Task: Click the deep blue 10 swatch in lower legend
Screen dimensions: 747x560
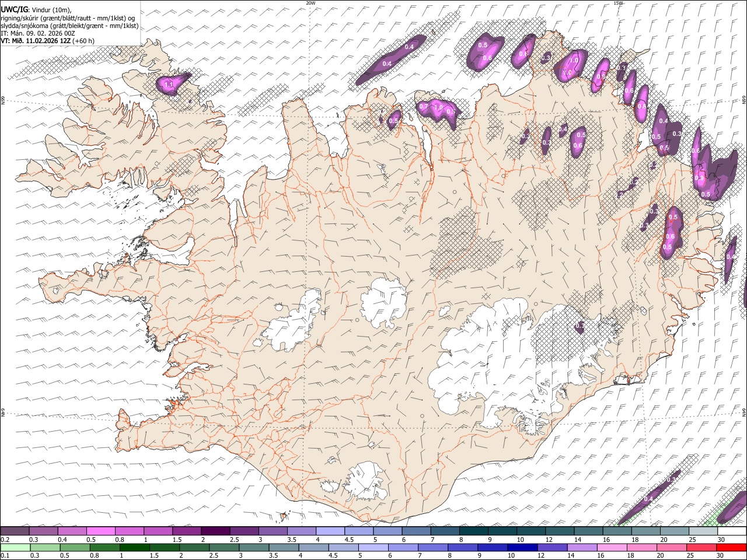Action: pos(523,548)
